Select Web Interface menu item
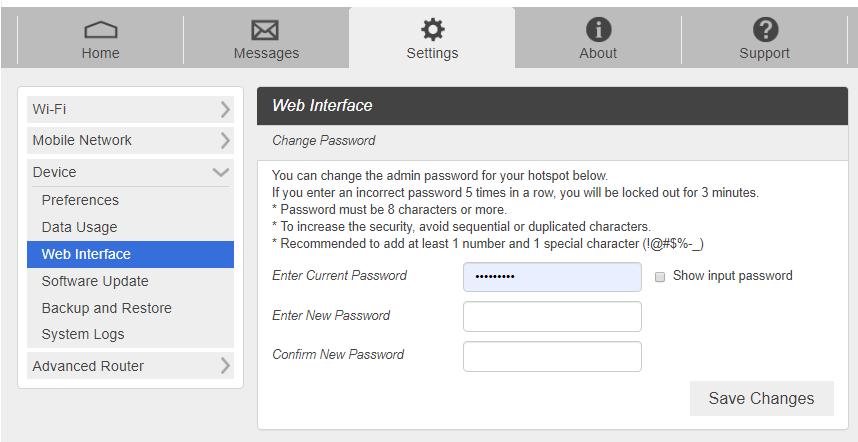This screenshot has width=858, height=442. [x=86, y=254]
